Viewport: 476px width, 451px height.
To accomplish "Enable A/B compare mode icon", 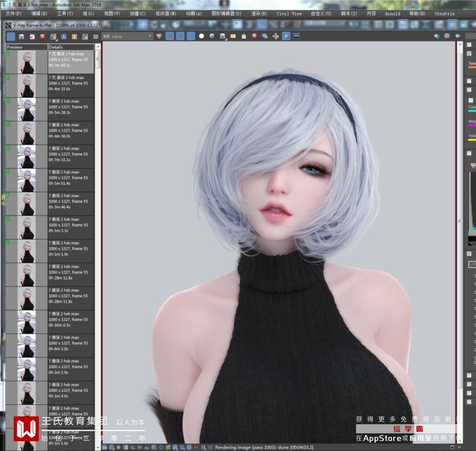I will 53,37.
